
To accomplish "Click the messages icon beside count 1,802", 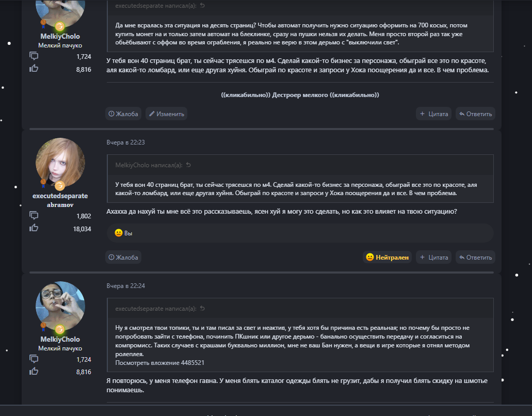I will 34,216.
